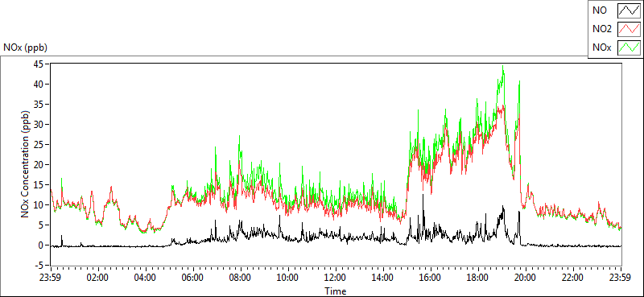The width and height of the screenshot is (644, 297).
Task: Click the starting 23:59 x-axis label
Action: click(x=50, y=278)
